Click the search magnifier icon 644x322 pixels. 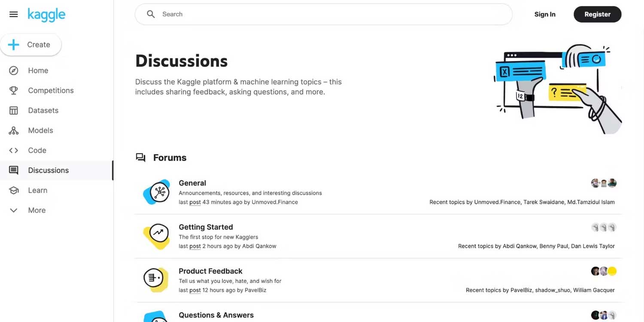click(x=151, y=14)
